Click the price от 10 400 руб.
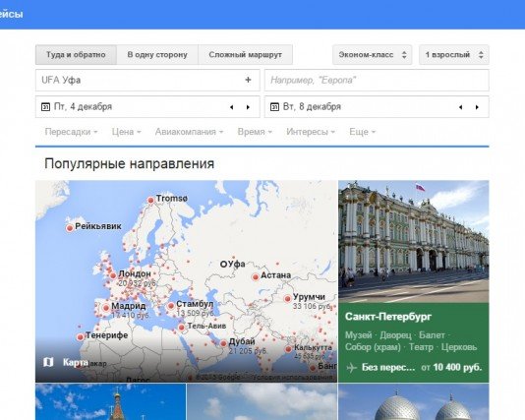 [451, 368]
